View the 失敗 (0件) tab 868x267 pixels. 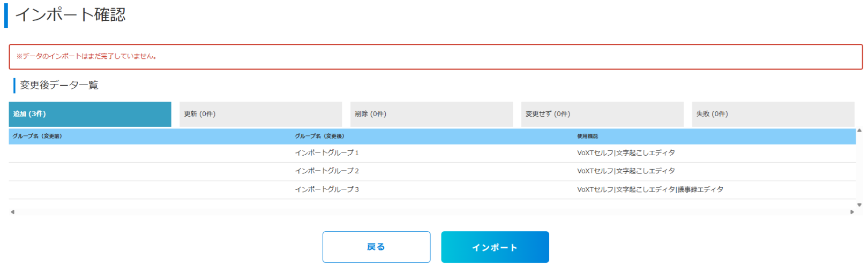773,114
